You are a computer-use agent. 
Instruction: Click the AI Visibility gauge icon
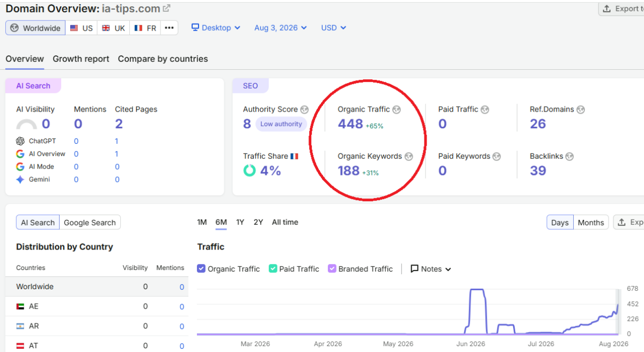(x=27, y=124)
